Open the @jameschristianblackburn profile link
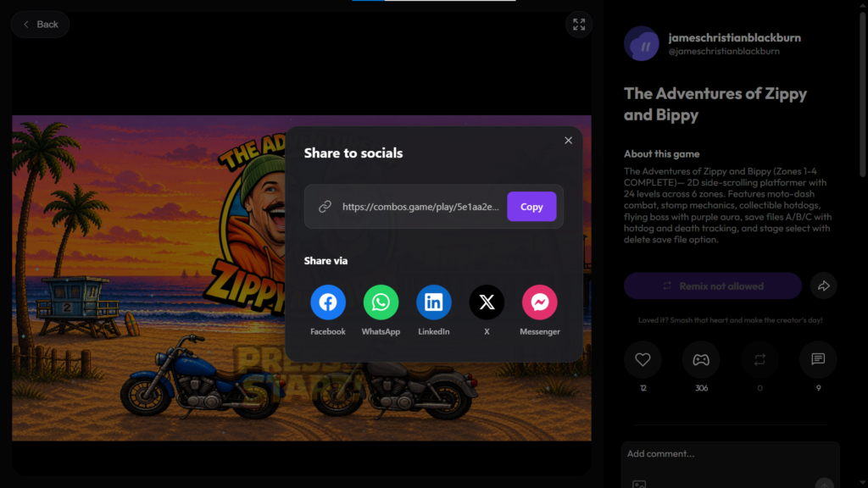Image resolution: width=868 pixels, height=488 pixels. 724,51
